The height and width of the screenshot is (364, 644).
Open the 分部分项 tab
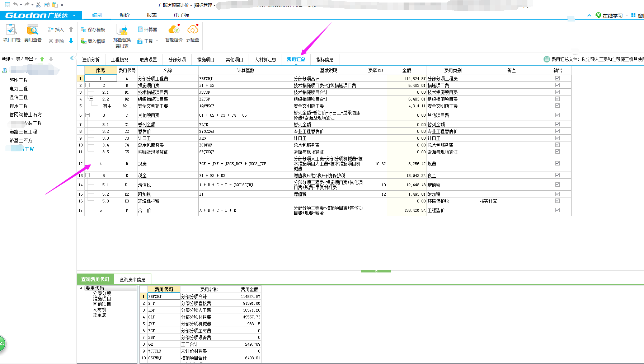pos(177,60)
